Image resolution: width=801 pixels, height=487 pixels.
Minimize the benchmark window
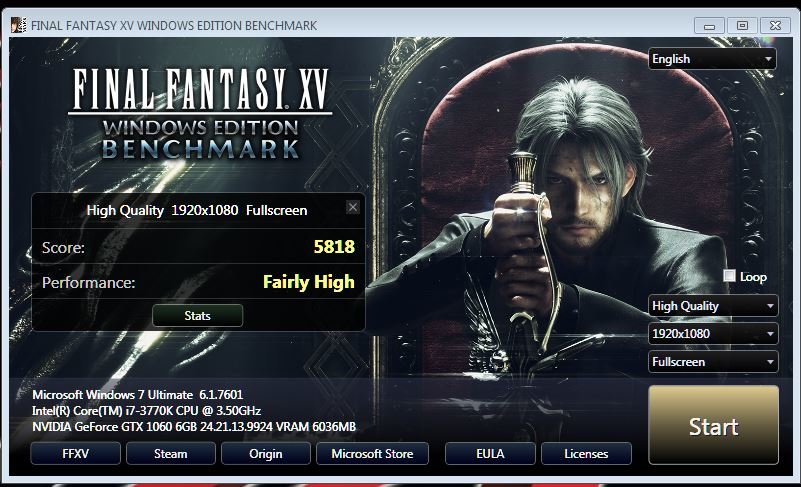coord(709,26)
